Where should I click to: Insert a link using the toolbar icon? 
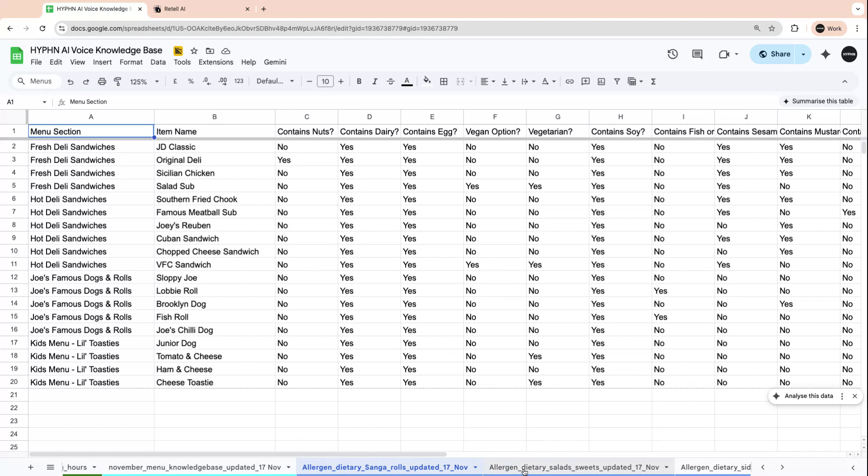click(570, 81)
